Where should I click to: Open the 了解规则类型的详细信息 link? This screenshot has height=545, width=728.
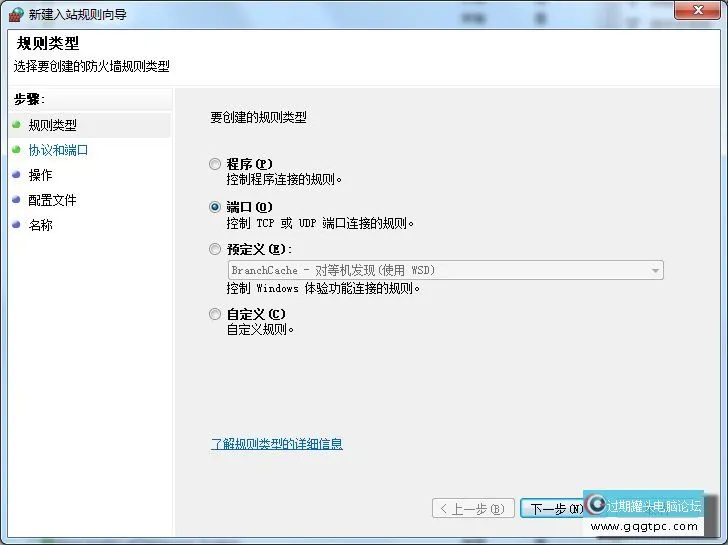click(x=277, y=444)
